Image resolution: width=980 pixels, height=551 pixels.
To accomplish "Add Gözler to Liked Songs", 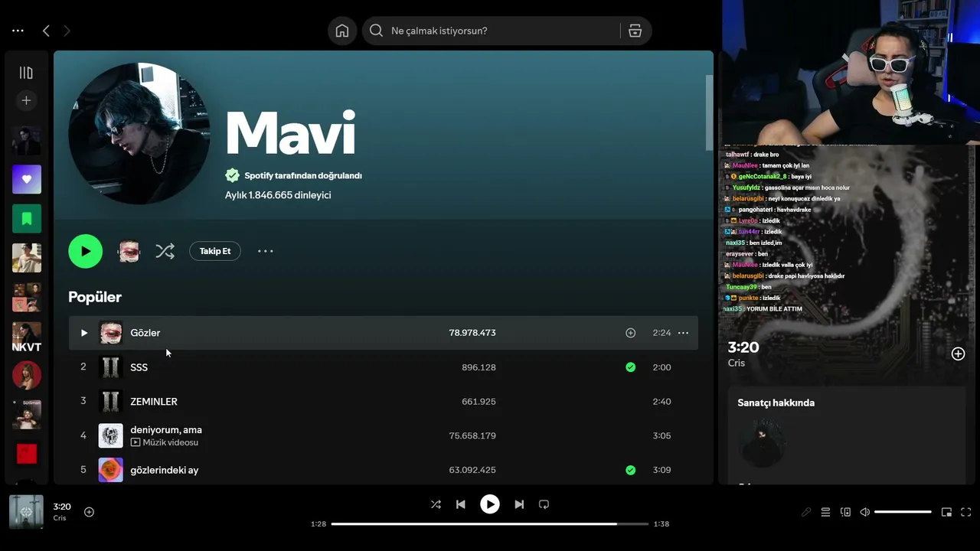I will click(x=631, y=333).
